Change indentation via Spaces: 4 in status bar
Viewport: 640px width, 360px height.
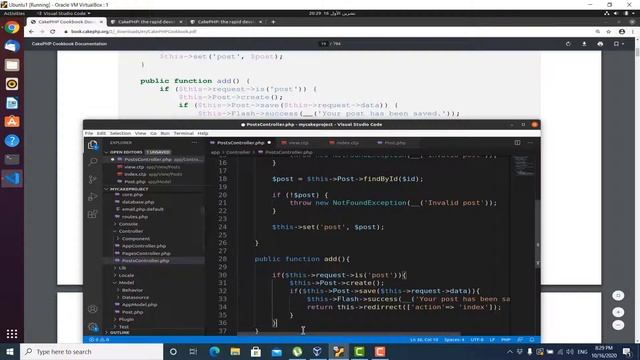[454, 340]
